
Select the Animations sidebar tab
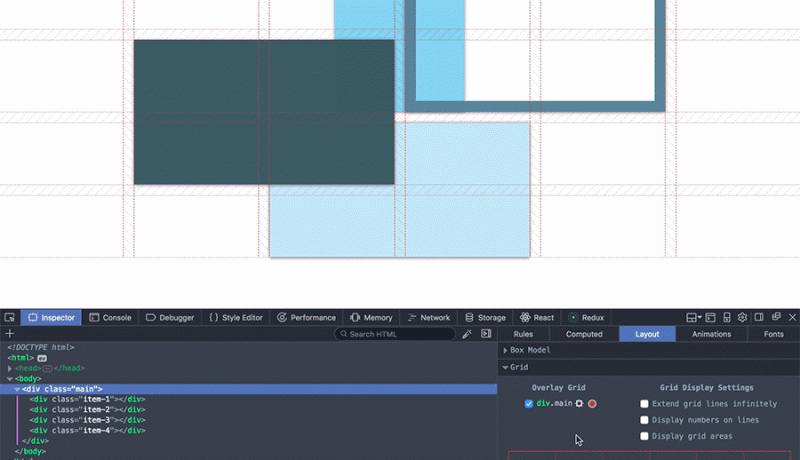coord(711,334)
